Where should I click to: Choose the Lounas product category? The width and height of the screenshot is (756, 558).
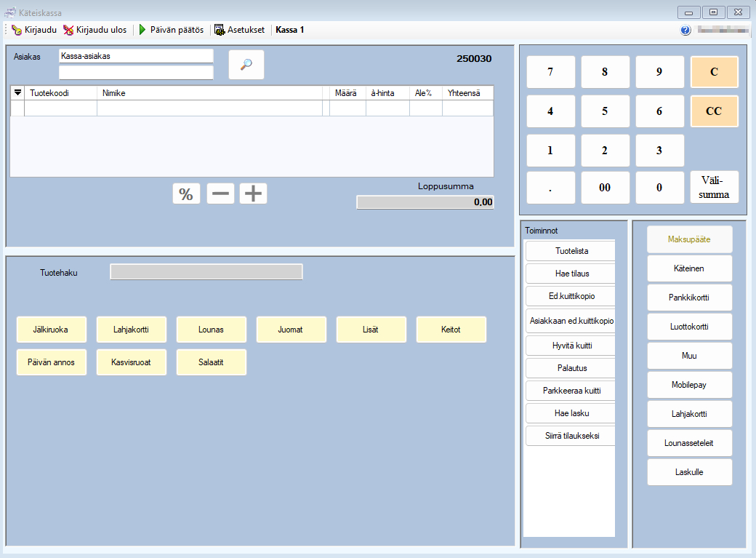tap(211, 330)
